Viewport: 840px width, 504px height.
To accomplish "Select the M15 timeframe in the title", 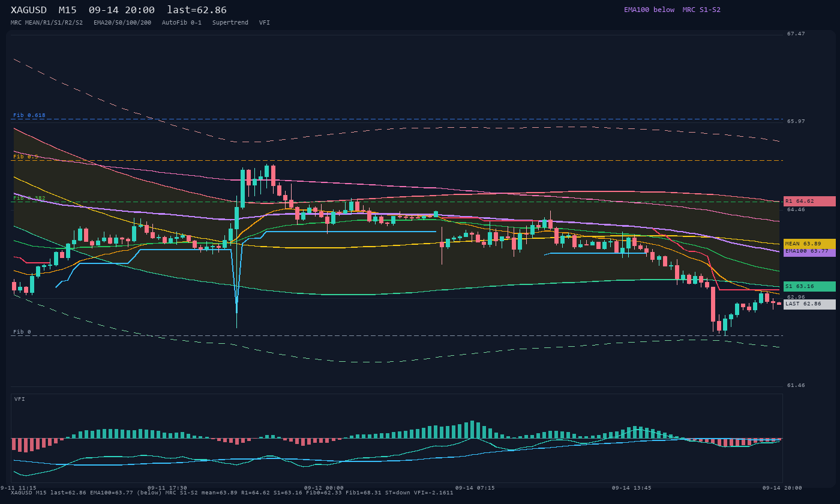I will pos(68,10).
